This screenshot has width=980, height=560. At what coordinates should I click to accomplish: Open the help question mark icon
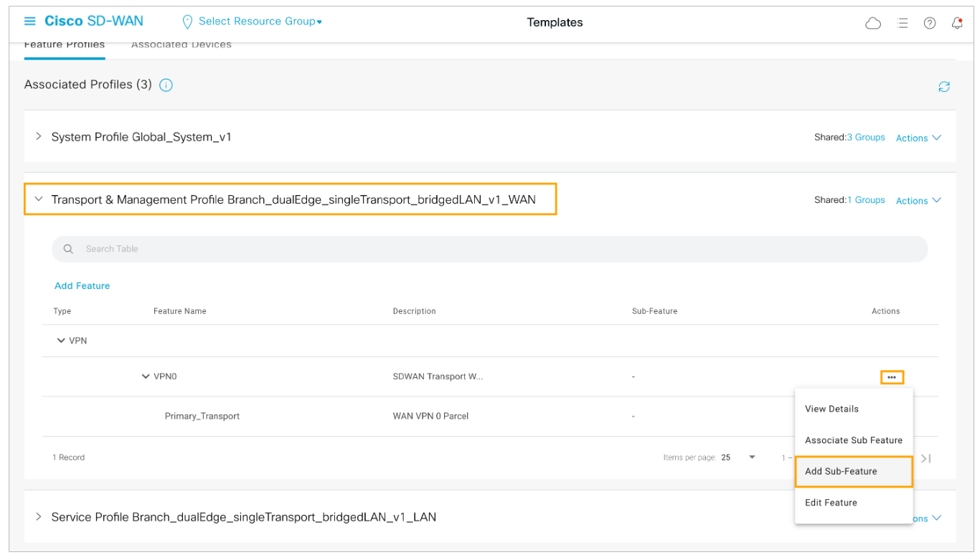tap(930, 23)
